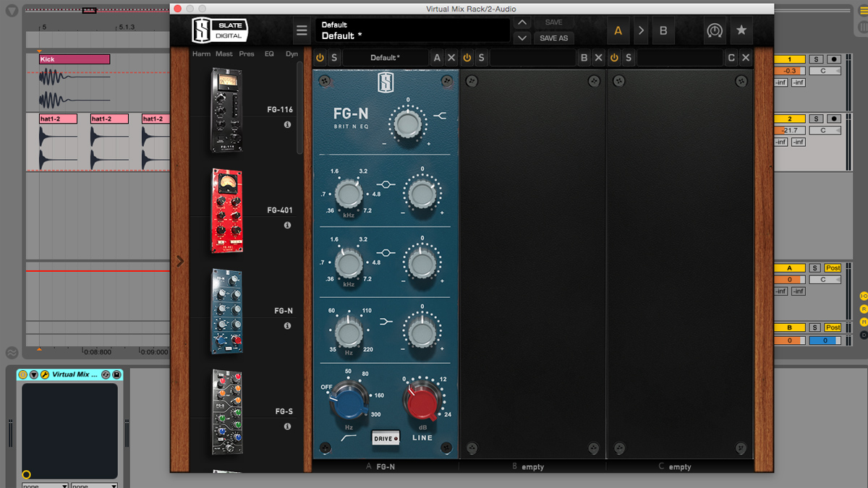Solo rack slot C
The image size is (868, 488).
(629, 58)
